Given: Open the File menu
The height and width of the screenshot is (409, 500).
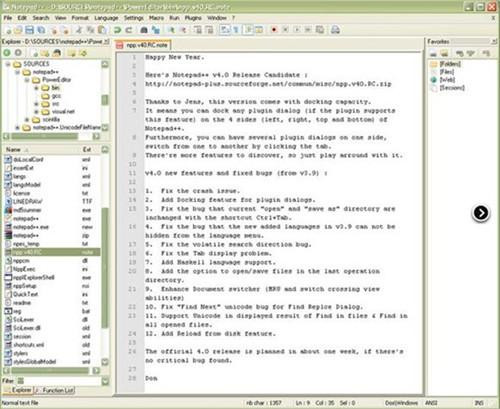Looking at the screenshot, I should (x=8, y=18).
